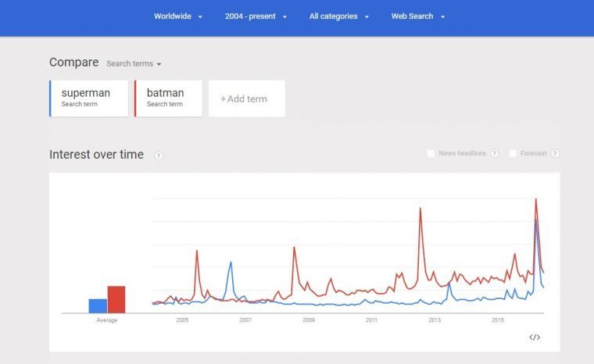
Task: Click the red batman average bar
Action: pos(116,300)
